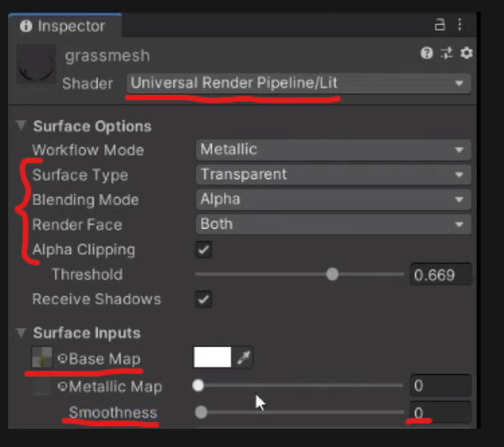This screenshot has width=504, height=447.
Task: Click the Workflow Mode label
Action: [x=87, y=150]
